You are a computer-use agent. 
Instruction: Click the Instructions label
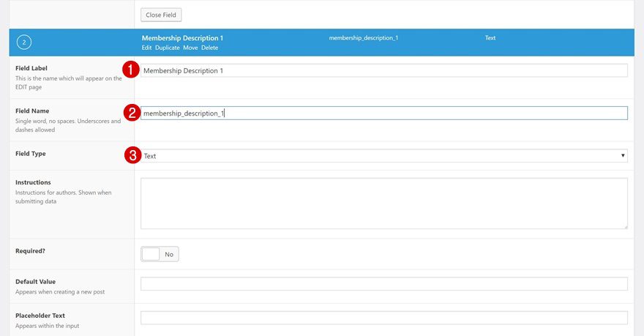click(33, 182)
